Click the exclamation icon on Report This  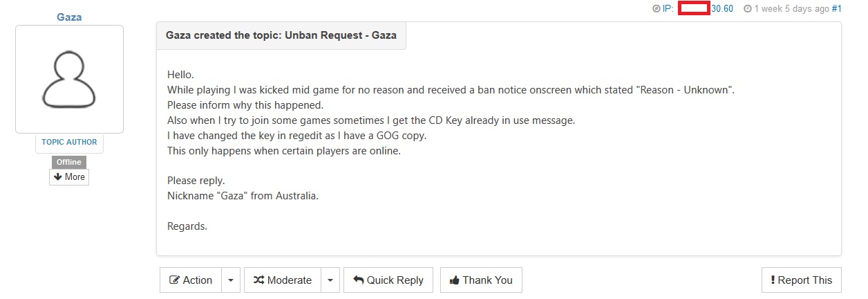[773, 280]
